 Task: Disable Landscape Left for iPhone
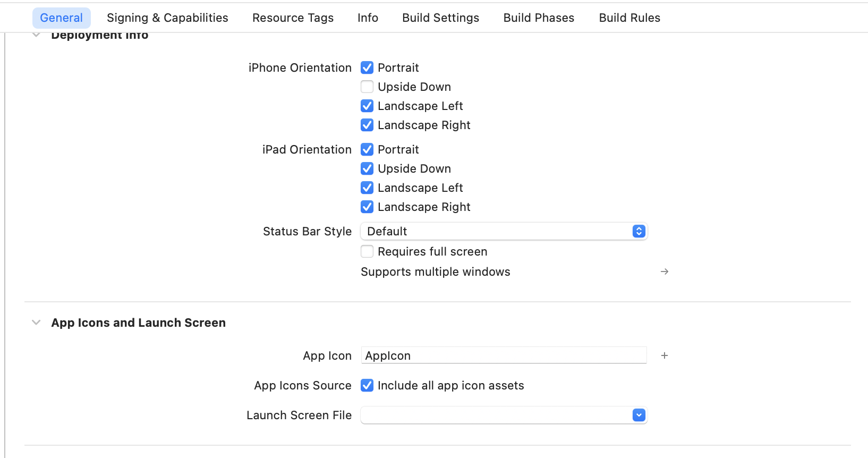[x=367, y=106]
